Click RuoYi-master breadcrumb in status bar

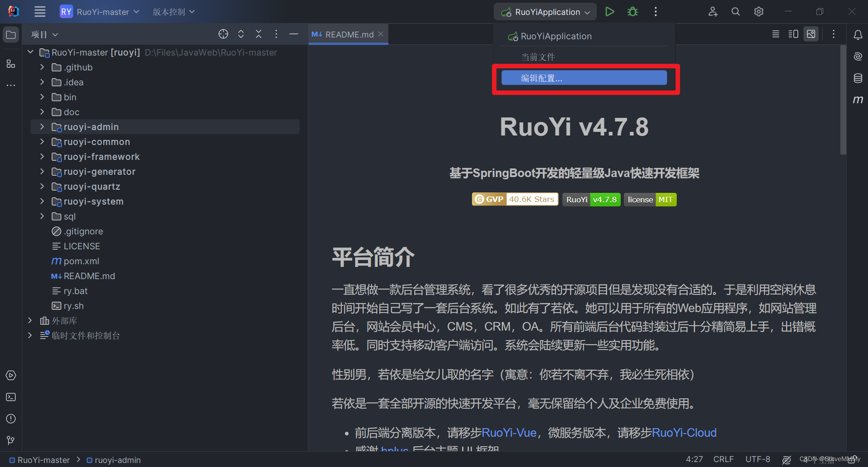pos(40,460)
